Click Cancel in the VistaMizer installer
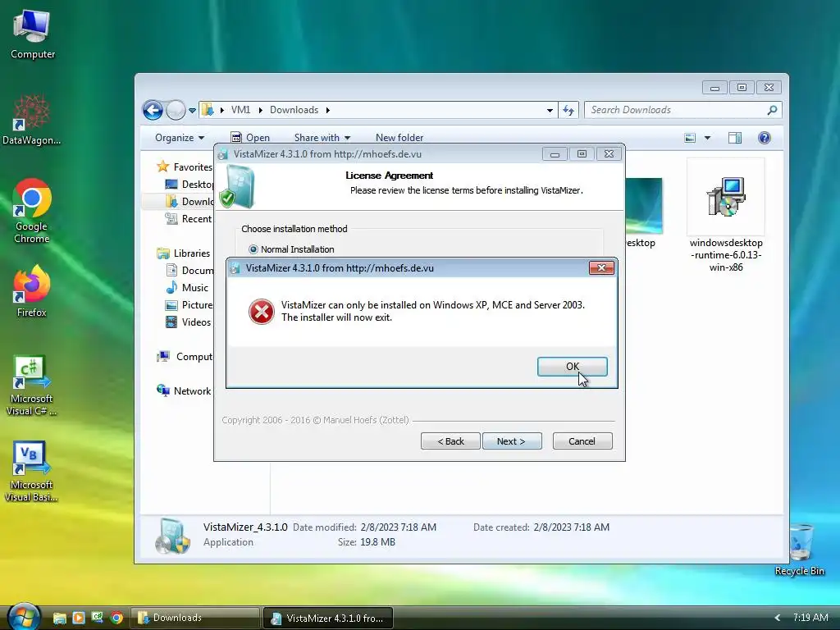This screenshot has width=840, height=630. tap(582, 441)
